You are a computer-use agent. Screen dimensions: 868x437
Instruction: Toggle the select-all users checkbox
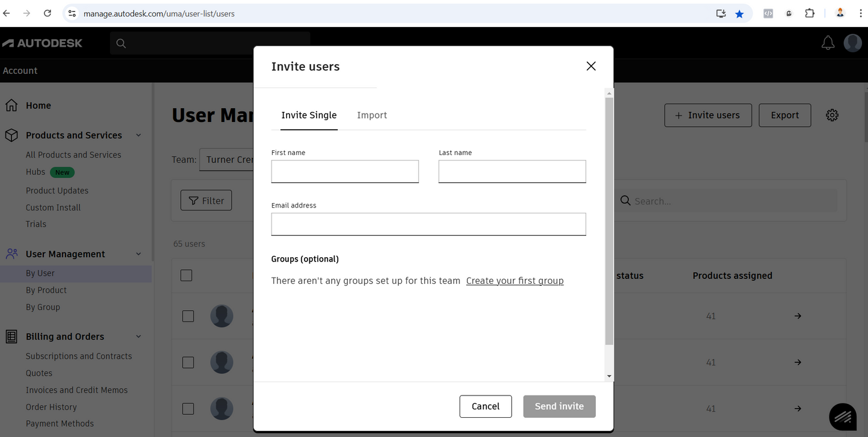(186, 275)
